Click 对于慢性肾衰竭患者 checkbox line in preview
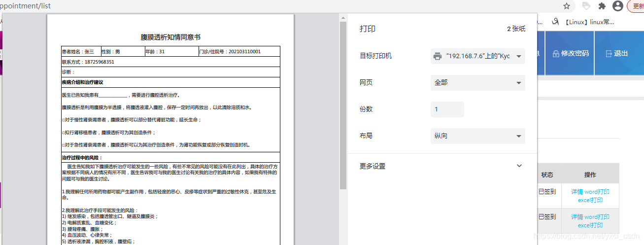The image size is (644, 245). [x=132, y=120]
